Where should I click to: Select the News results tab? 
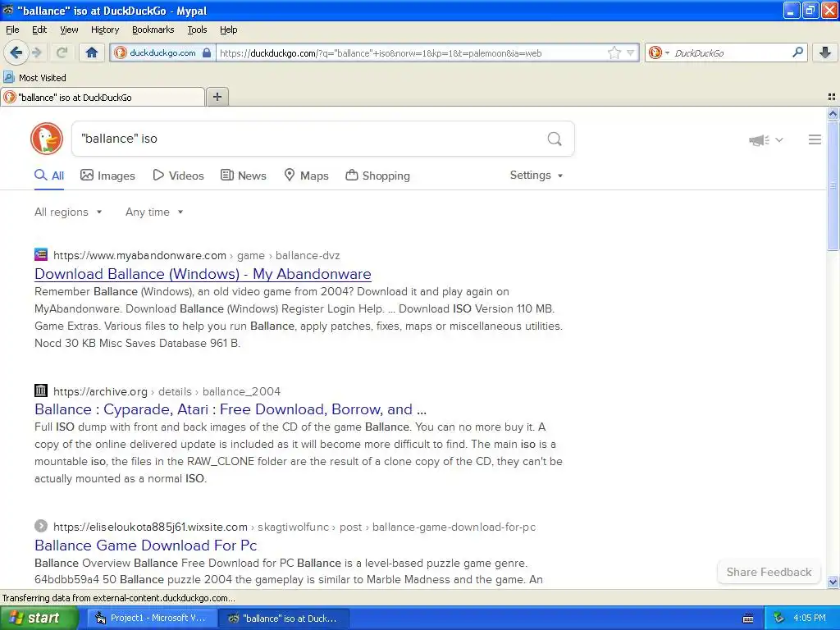tap(243, 176)
